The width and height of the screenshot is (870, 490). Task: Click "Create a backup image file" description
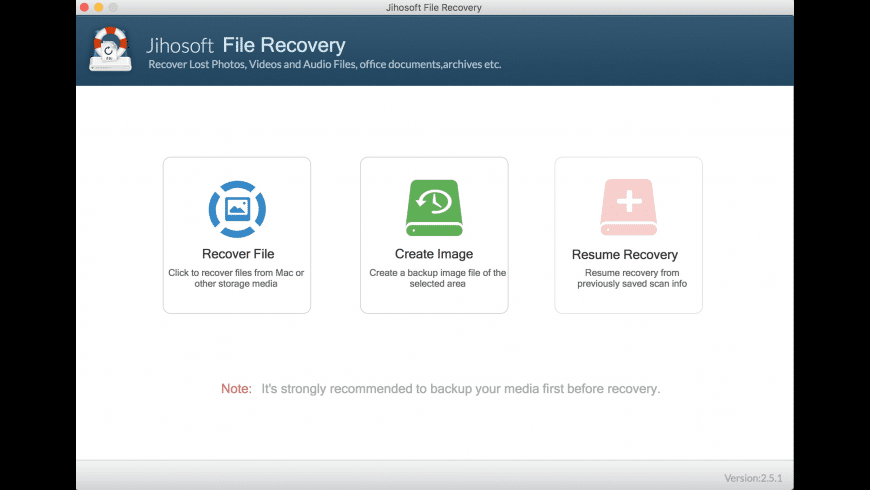coord(437,278)
